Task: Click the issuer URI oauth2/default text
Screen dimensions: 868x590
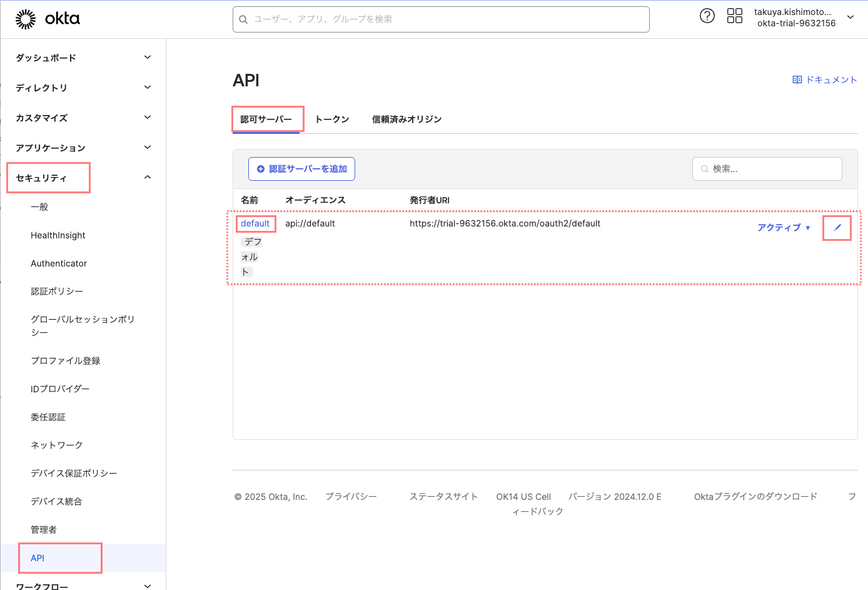Action: tap(505, 223)
